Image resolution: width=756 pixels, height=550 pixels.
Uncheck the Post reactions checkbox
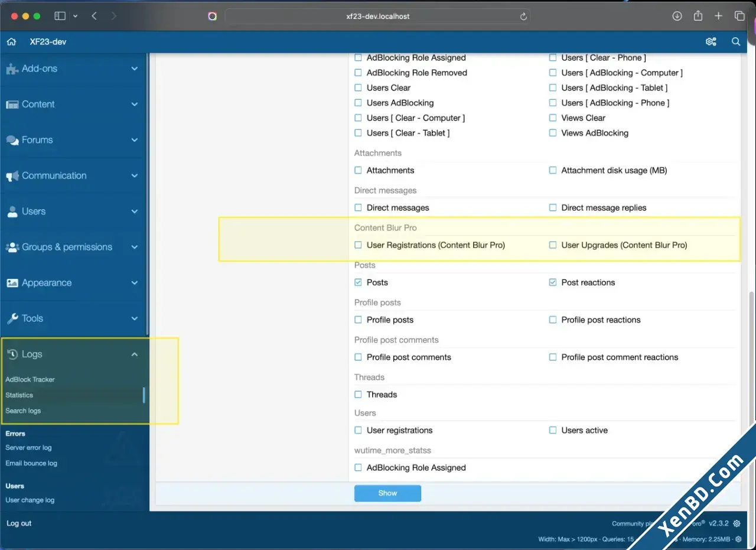click(553, 282)
